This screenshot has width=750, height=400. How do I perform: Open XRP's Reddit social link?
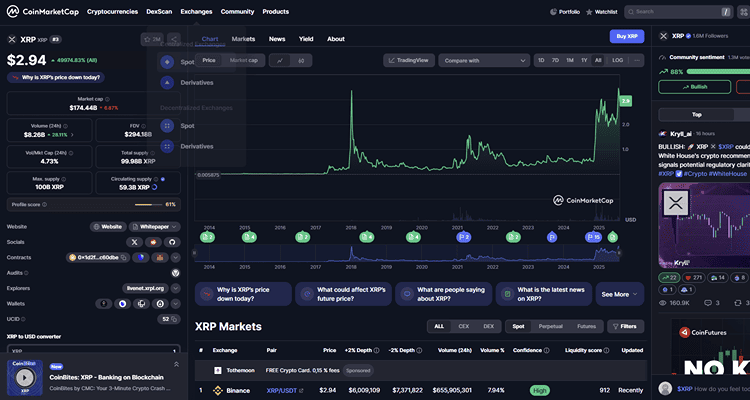[154, 242]
